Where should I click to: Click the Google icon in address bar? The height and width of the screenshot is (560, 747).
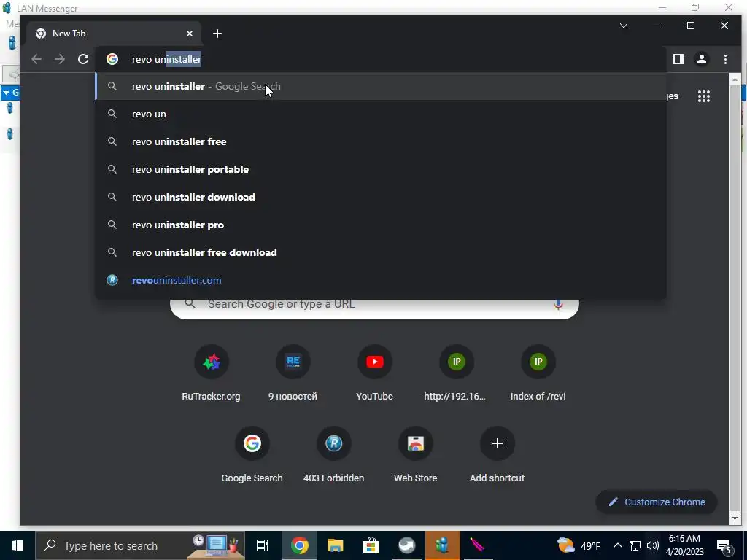click(x=112, y=59)
